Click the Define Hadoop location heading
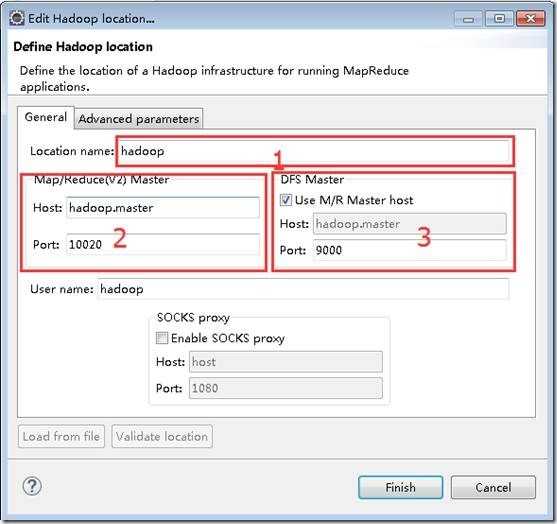This screenshot has width=557, height=524. [83, 47]
